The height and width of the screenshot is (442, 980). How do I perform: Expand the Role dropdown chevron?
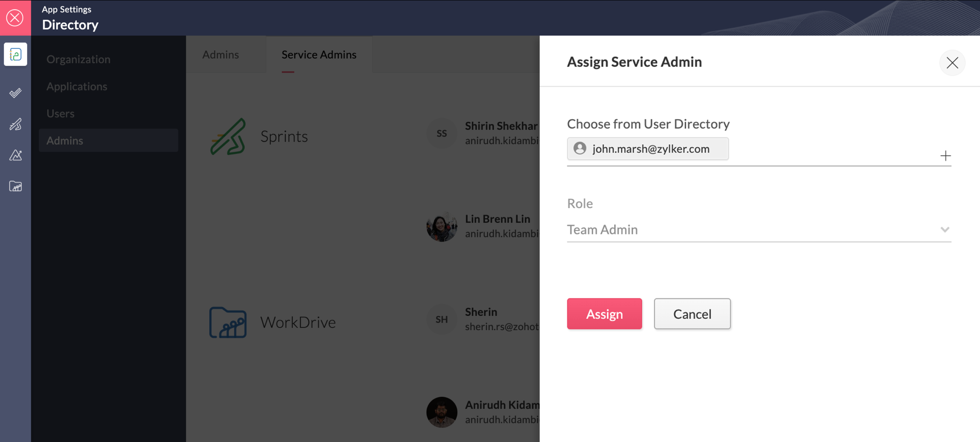click(945, 230)
